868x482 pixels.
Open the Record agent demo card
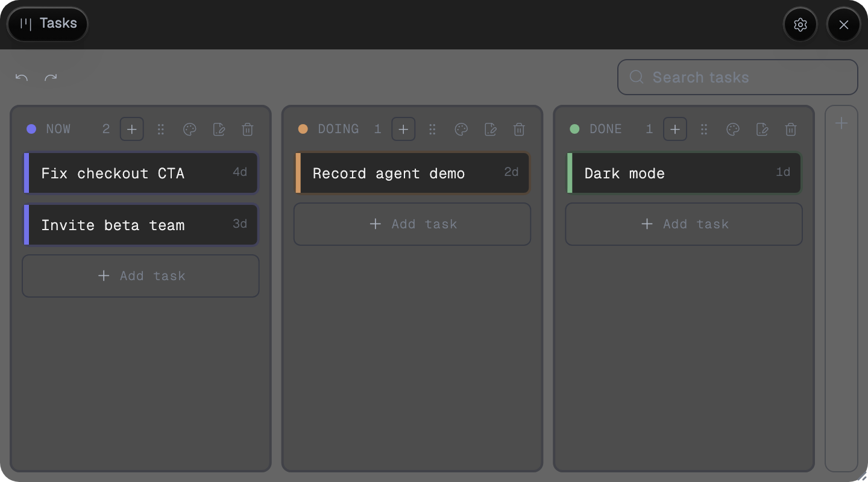412,173
